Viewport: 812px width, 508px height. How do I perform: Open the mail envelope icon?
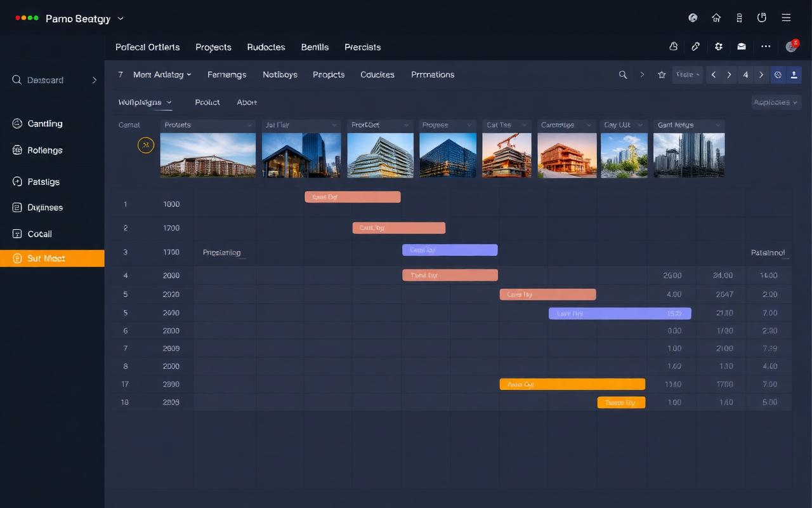point(741,46)
